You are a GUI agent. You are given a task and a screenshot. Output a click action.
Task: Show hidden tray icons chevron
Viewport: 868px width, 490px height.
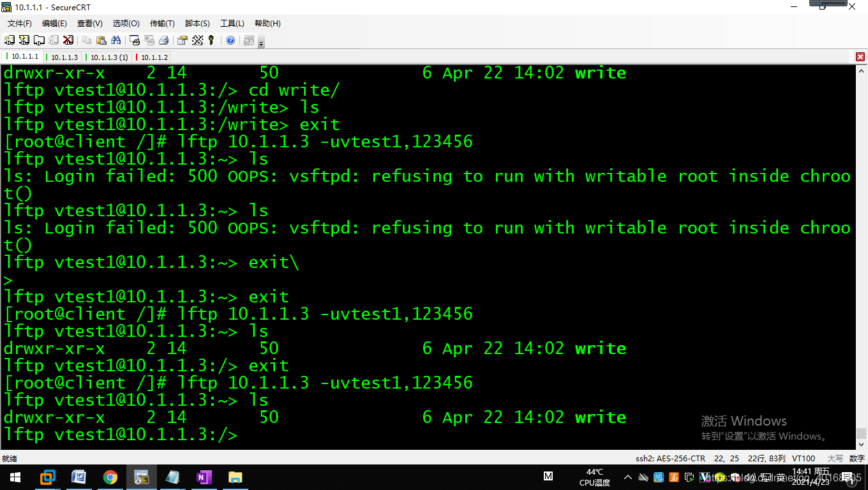pos(628,477)
